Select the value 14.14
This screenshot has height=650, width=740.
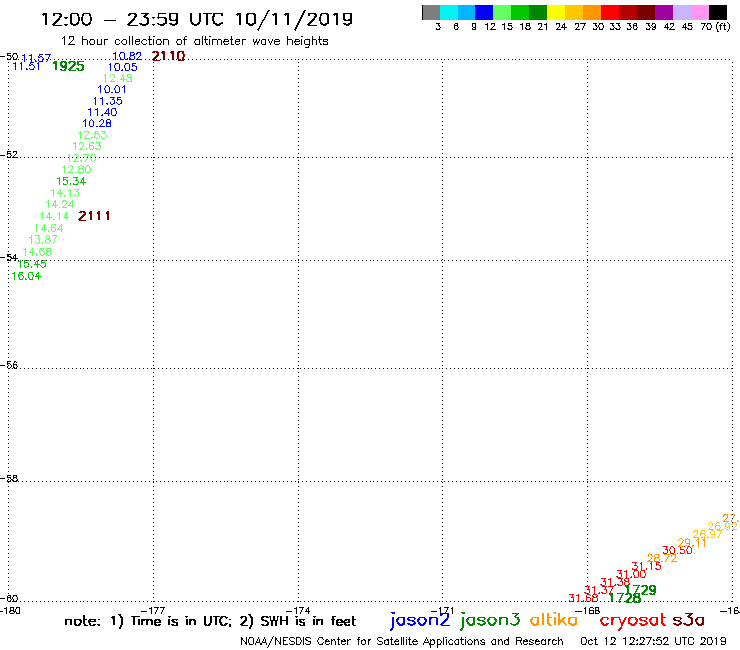pyautogui.click(x=54, y=217)
